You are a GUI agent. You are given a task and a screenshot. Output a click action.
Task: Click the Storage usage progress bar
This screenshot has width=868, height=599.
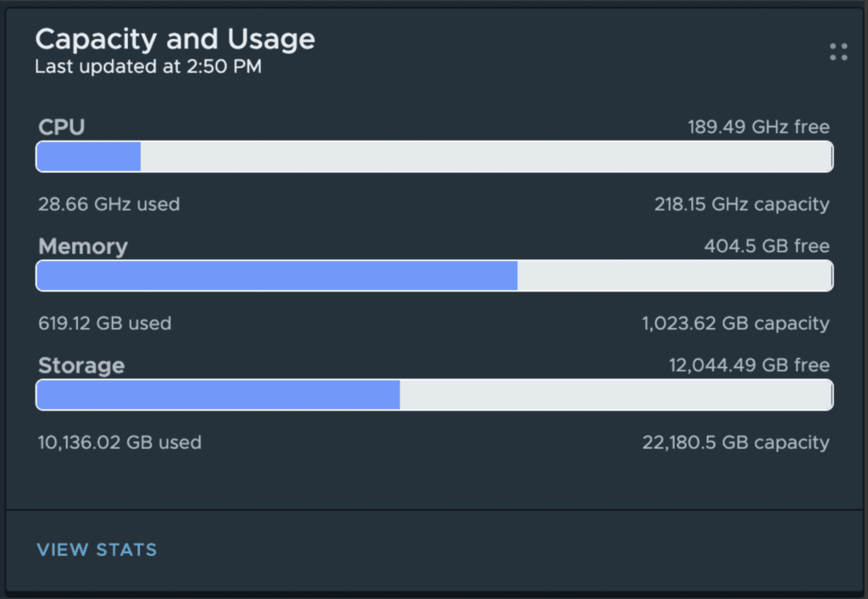[x=434, y=395]
